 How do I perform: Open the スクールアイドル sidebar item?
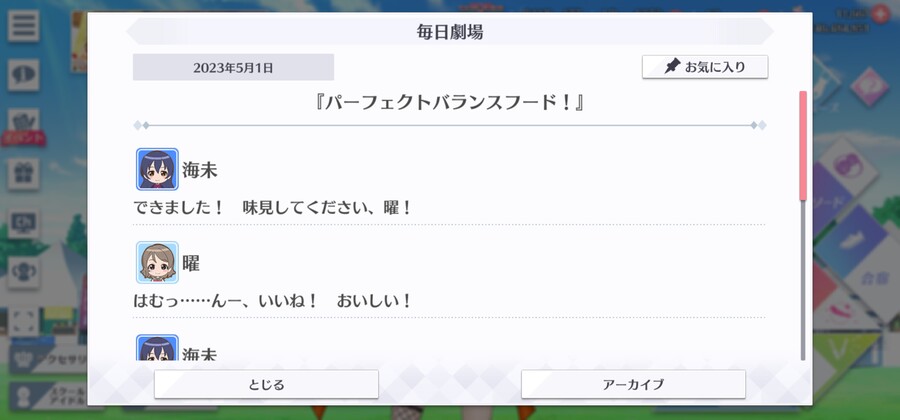(49, 397)
